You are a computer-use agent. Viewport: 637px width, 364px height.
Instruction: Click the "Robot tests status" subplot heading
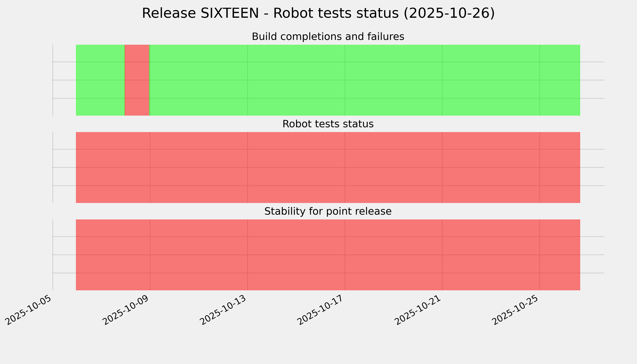[x=328, y=124]
